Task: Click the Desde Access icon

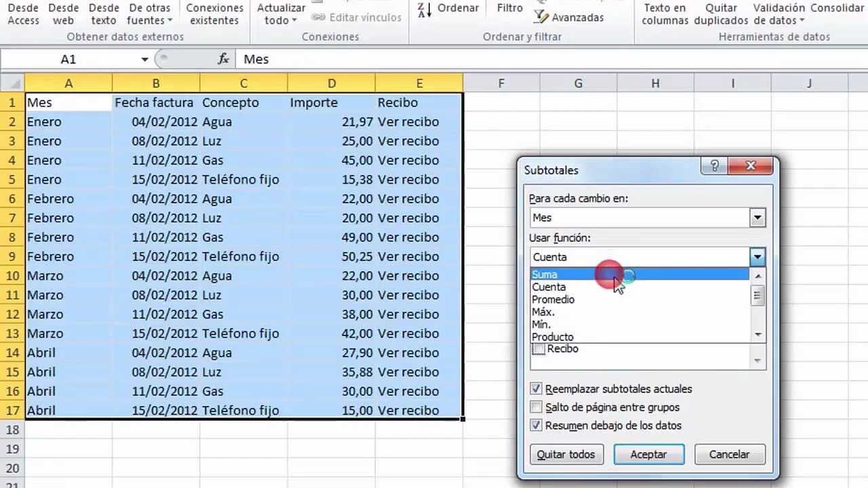Action: pyautogui.click(x=22, y=14)
